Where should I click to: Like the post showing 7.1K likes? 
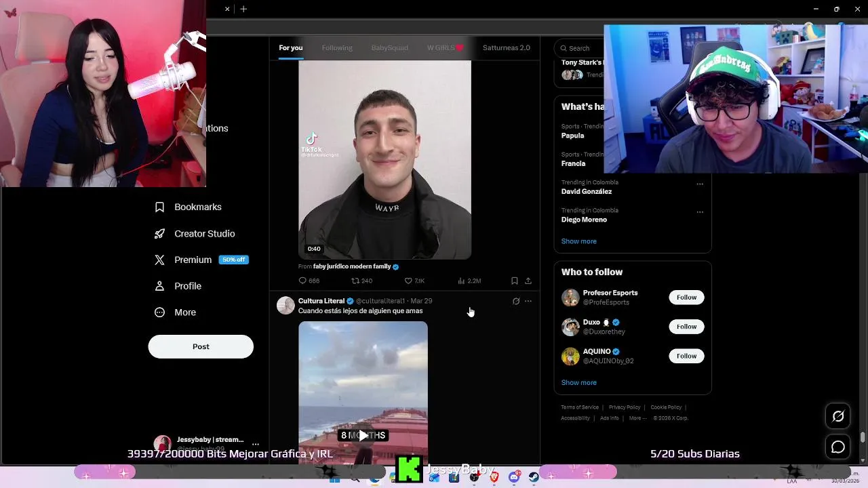coord(414,281)
